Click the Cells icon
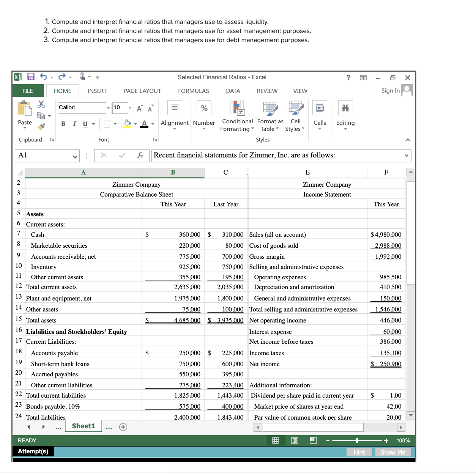The height and width of the screenshot is (475, 476). (320, 108)
